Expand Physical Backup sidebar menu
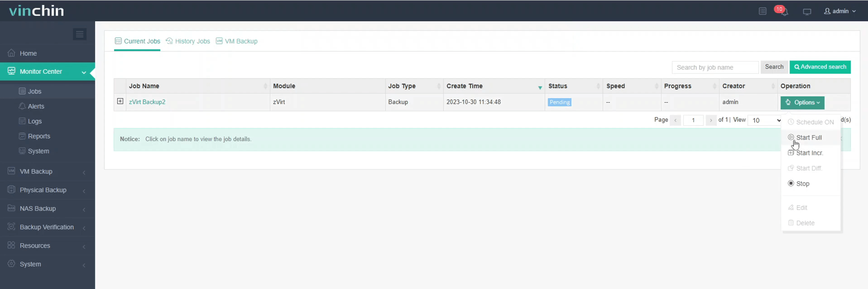 (48, 190)
